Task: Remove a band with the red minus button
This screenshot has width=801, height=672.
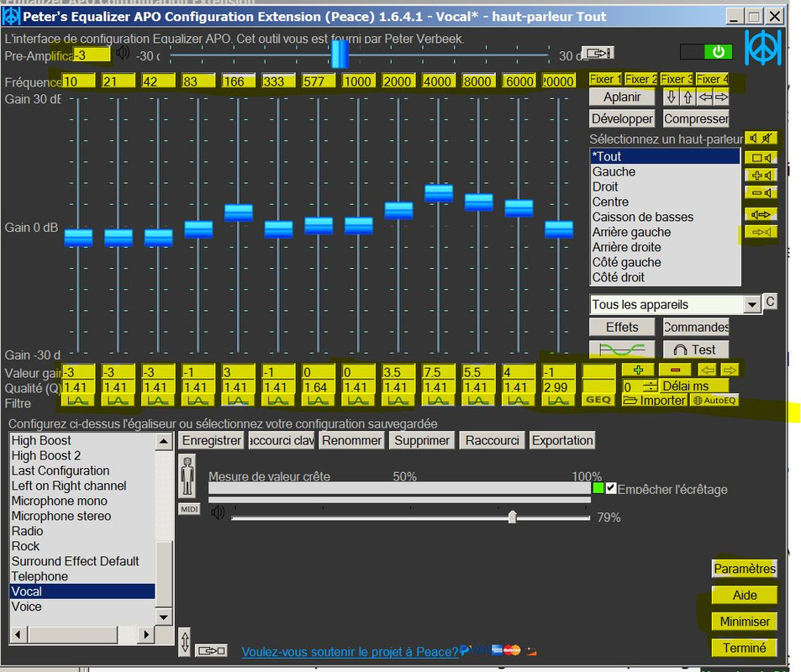Action: [675, 370]
